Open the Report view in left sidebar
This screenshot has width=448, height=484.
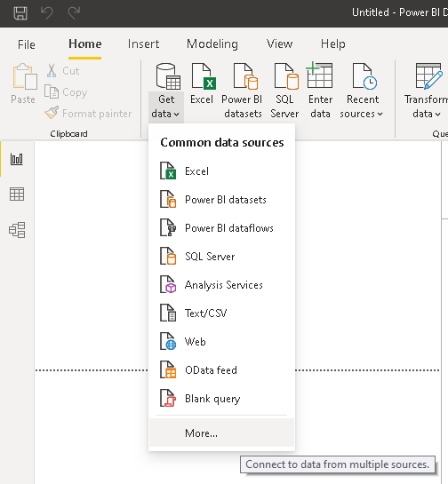pos(17,159)
